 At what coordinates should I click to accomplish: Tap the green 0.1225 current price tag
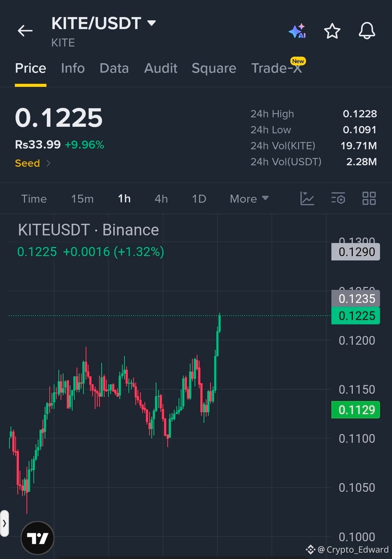coord(356,316)
